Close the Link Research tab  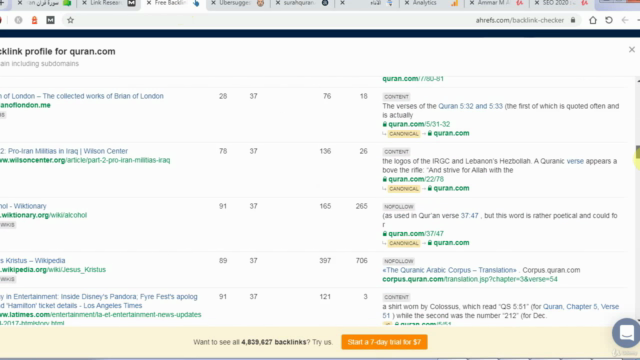(x=84, y=3)
